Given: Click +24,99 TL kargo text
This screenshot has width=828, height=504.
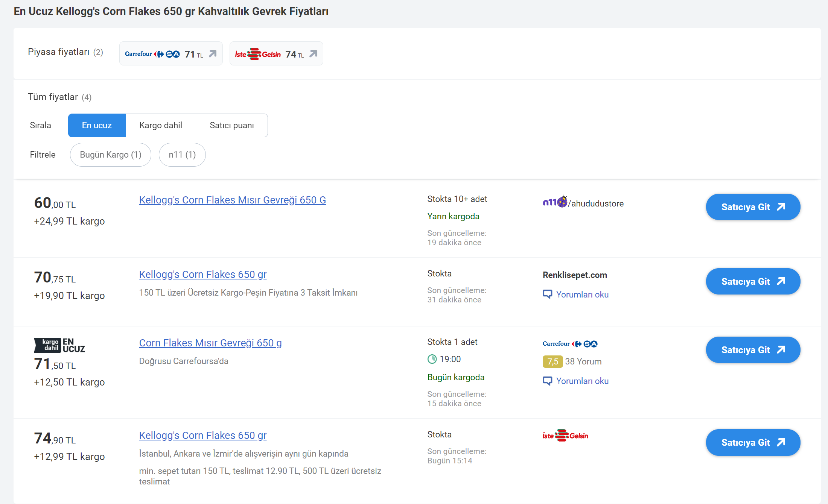Looking at the screenshot, I should (x=69, y=221).
